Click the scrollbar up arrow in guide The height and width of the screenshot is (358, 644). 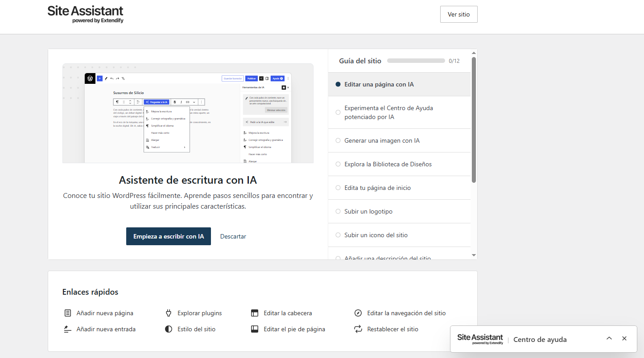tap(474, 53)
